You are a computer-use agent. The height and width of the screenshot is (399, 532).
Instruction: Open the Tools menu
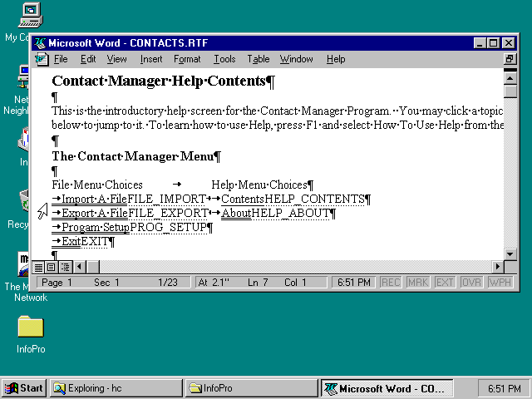224,59
